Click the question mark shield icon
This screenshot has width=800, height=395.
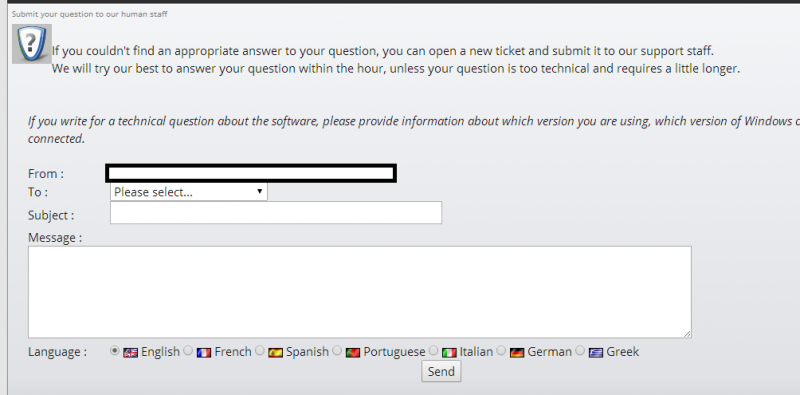(x=32, y=44)
